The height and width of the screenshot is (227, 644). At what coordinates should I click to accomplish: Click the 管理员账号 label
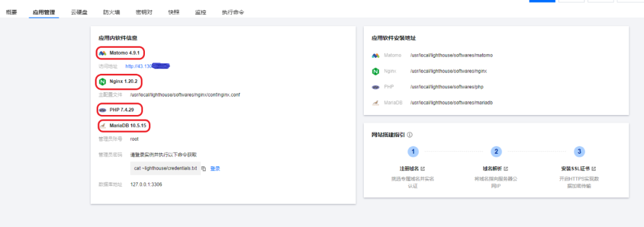110,139
